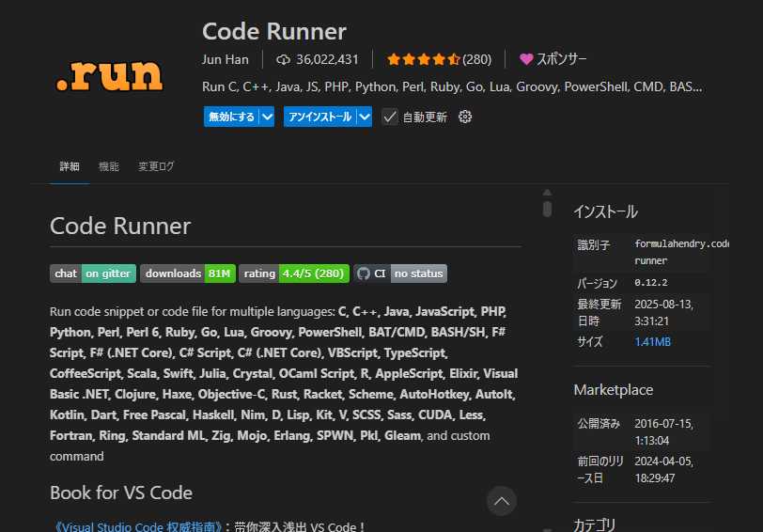
Task: Toggle the 自動更新 auto update checkbox
Action: [390, 117]
